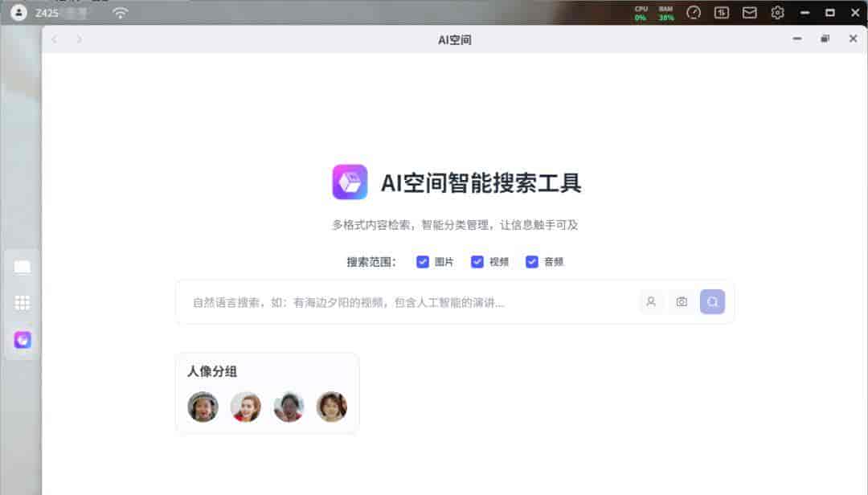Go back with the left arrow
Viewport: 868px width, 495px height.
tap(55, 39)
